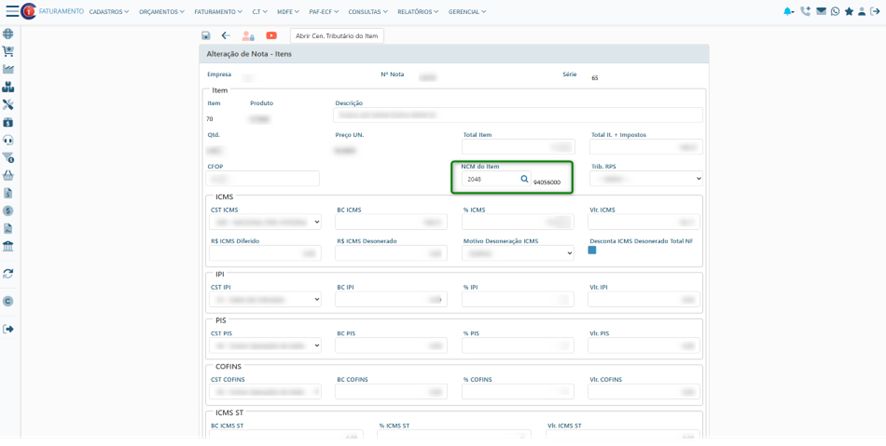Click the CFOP input field
This screenshot has height=446, width=886.
[x=262, y=179]
